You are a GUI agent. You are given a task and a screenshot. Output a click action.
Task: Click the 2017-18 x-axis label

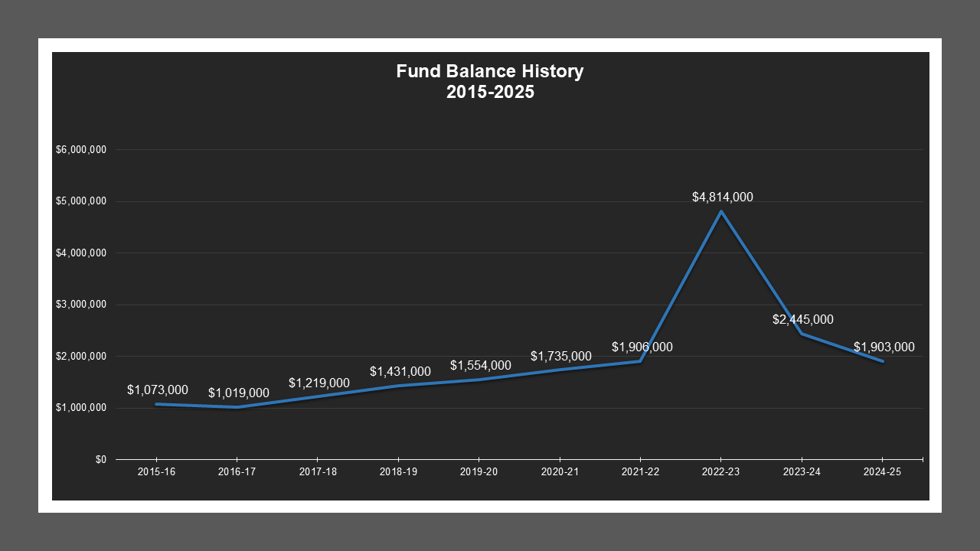point(318,472)
